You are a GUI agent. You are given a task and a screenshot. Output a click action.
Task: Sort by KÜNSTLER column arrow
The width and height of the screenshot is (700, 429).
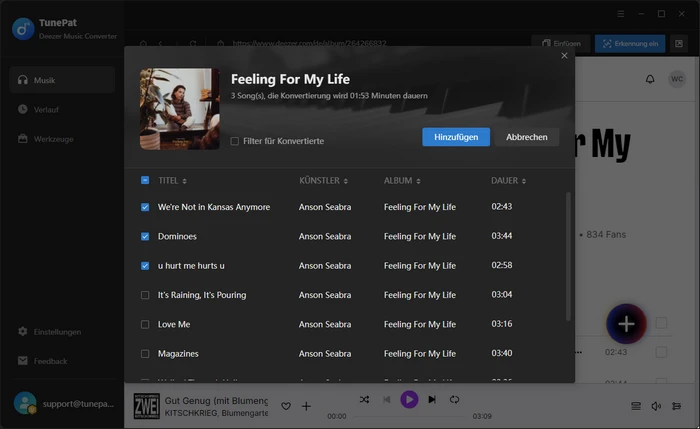click(346, 181)
